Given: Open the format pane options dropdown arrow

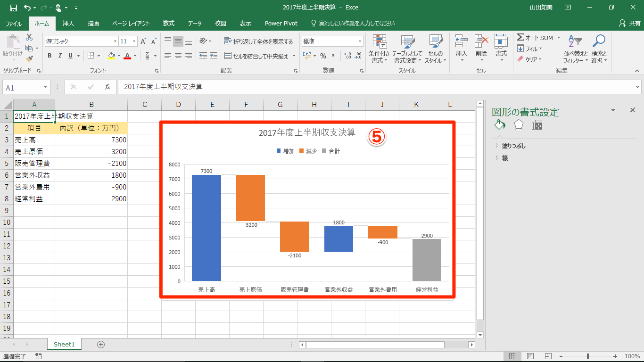Looking at the screenshot, I should (613, 110).
